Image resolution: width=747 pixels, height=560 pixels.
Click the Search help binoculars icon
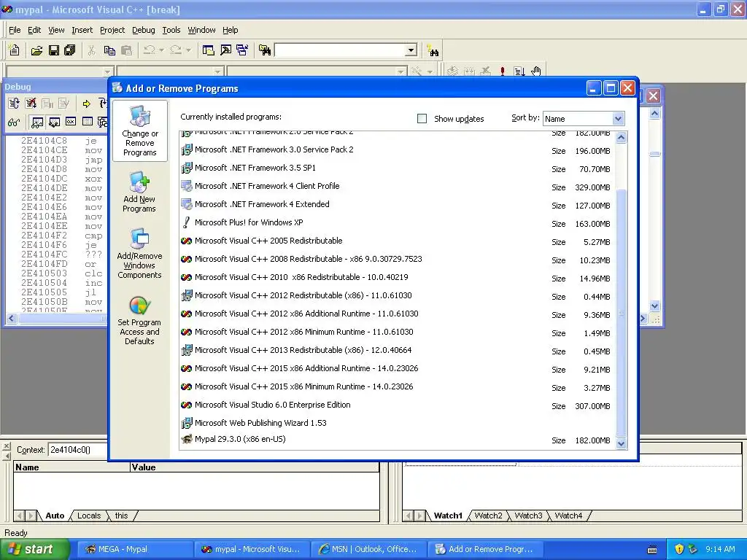(433, 50)
